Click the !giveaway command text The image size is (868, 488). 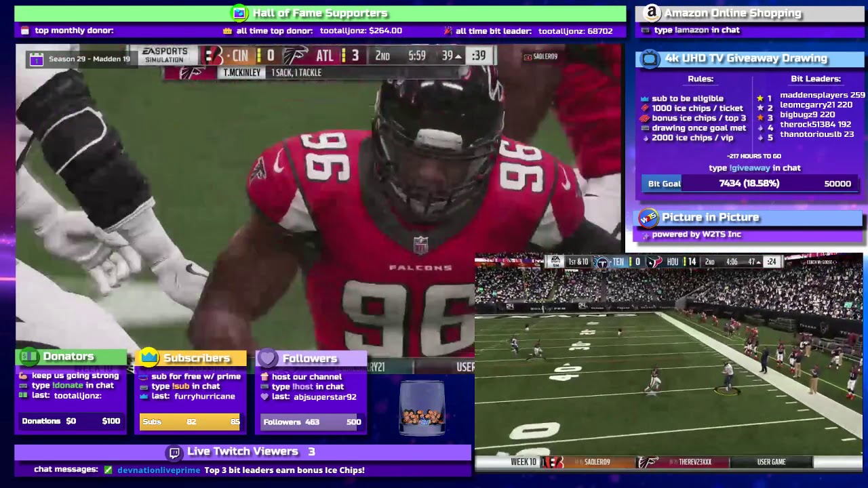coord(749,168)
